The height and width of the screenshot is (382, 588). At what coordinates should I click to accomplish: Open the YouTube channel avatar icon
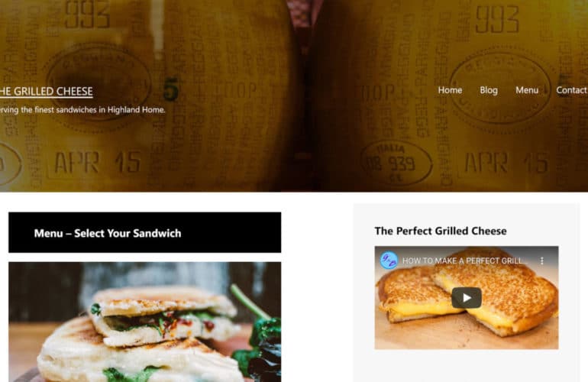point(389,260)
